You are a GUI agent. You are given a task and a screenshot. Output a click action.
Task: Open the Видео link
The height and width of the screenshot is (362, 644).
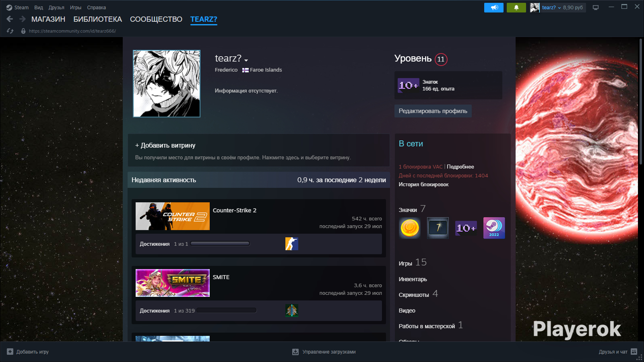coord(407,311)
